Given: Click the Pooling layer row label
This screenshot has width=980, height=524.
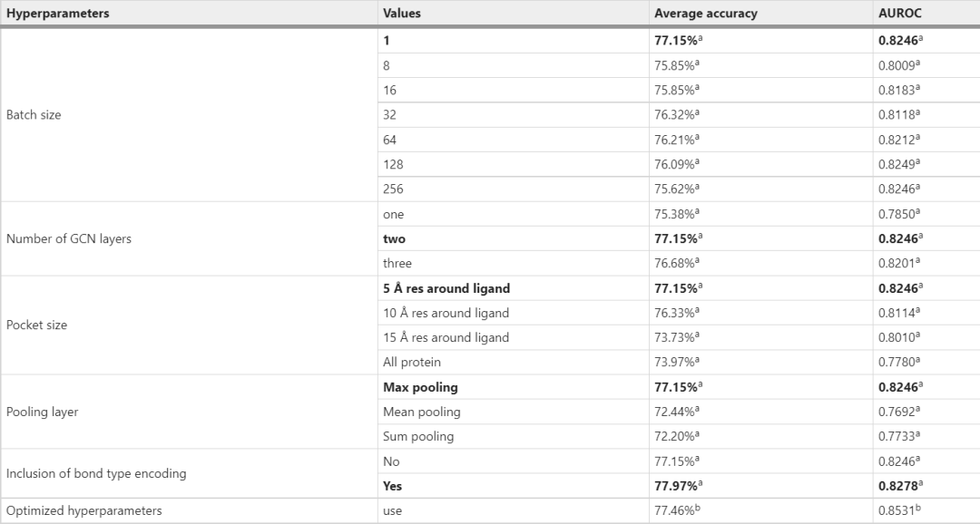Looking at the screenshot, I should pyautogui.click(x=42, y=412).
